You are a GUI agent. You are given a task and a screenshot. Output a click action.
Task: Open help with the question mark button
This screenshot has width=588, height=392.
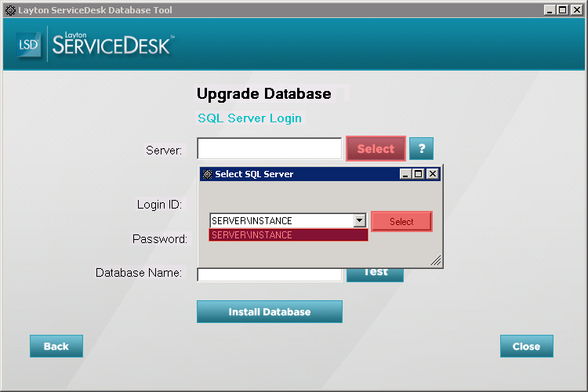tap(421, 148)
